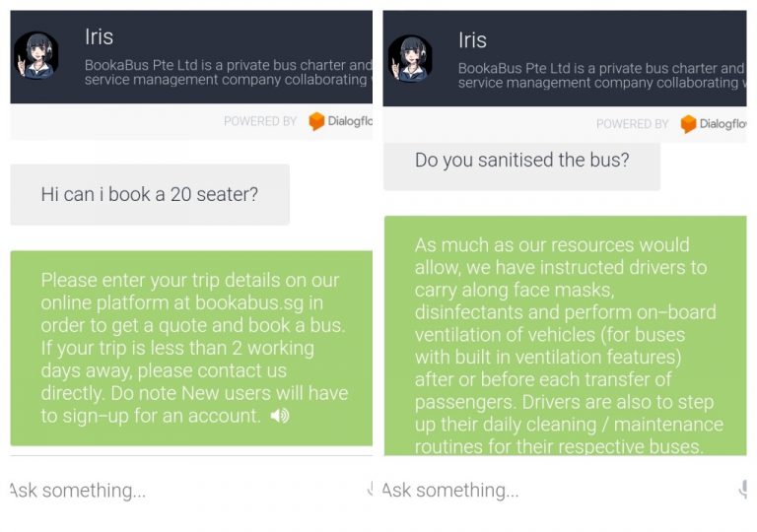
Task: Click the 'Iris' title in right header
Action: 472,40
